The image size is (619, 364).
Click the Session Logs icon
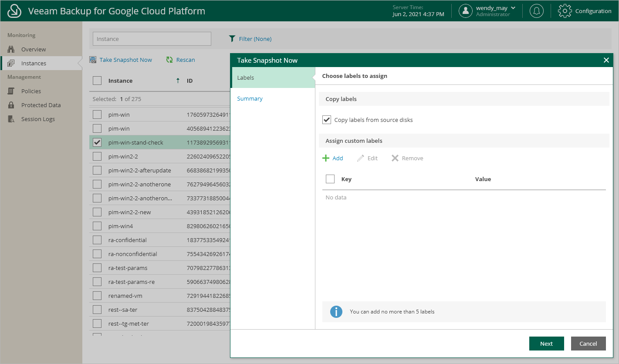11,119
